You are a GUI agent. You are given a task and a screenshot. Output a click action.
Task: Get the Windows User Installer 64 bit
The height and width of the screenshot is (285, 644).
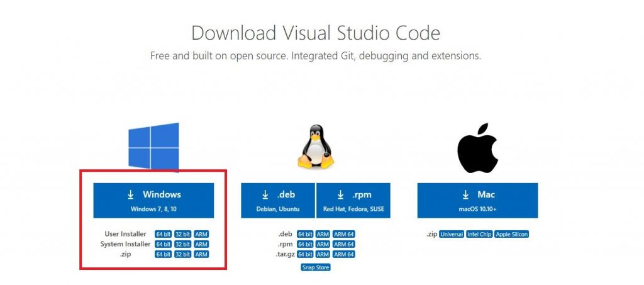163,235
